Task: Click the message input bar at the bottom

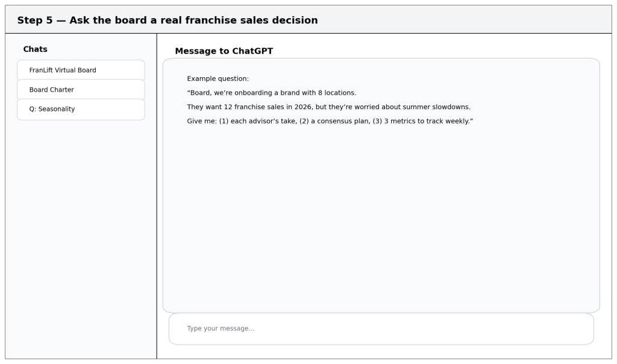Action: pyautogui.click(x=381, y=328)
